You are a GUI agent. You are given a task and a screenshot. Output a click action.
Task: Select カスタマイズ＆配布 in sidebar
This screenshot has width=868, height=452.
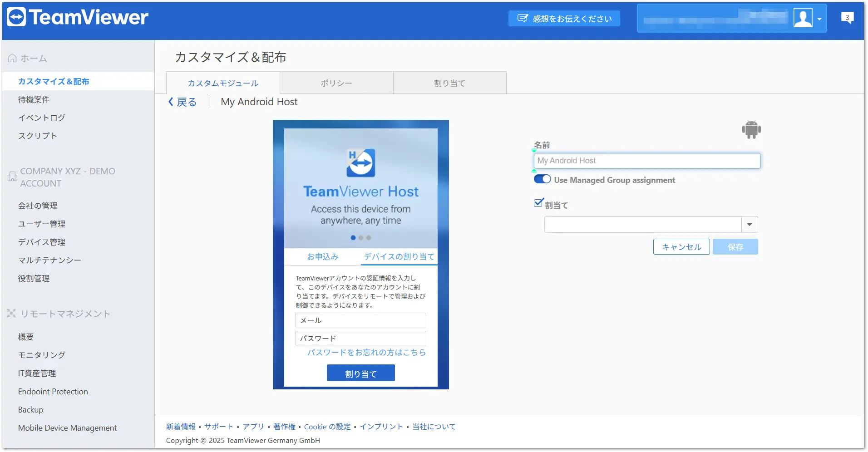(54, 81)
